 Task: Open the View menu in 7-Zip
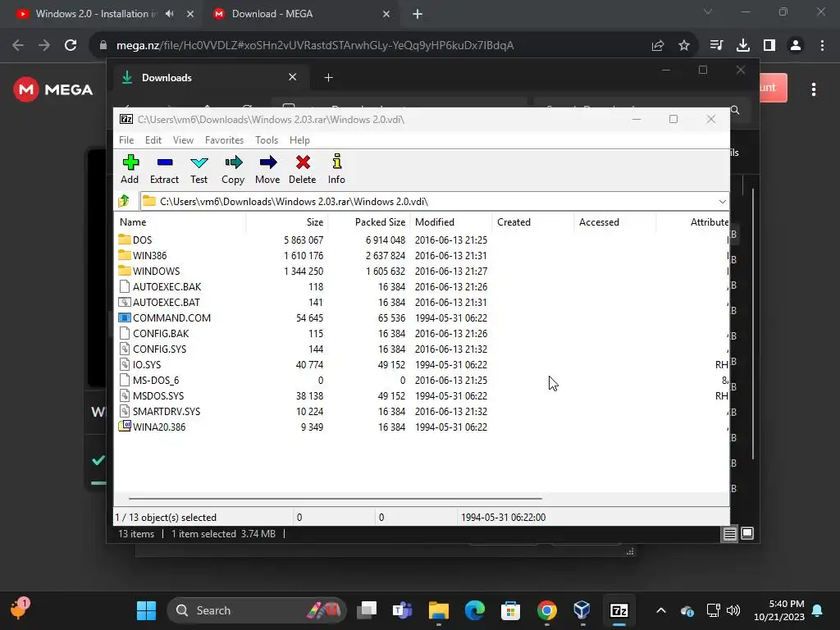[183, 139]
